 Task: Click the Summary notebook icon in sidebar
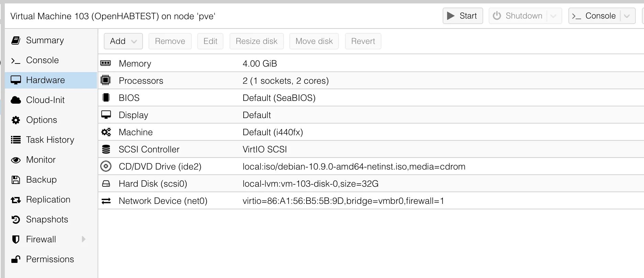click(16, 40)
